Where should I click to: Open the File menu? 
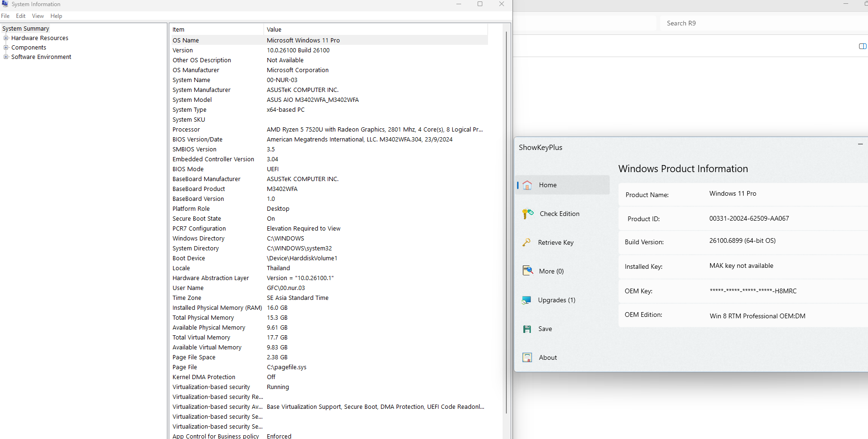pos(5,16)
